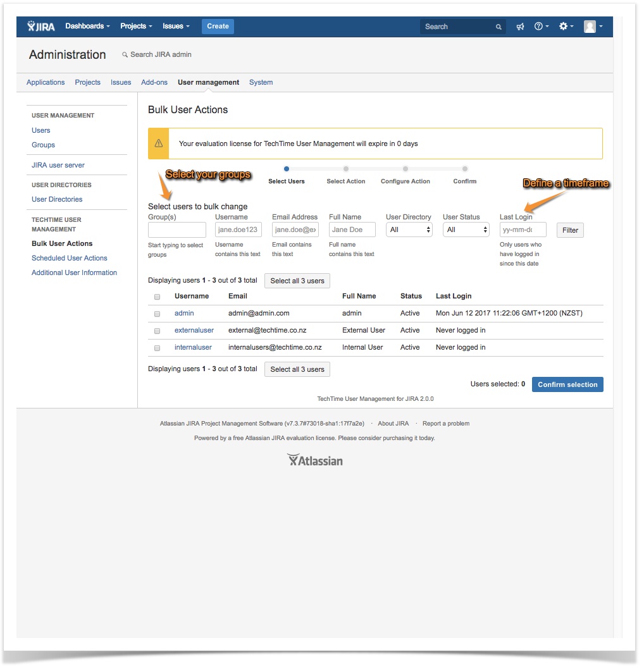Open Users in the sidebar

click(x=41, y=131)
